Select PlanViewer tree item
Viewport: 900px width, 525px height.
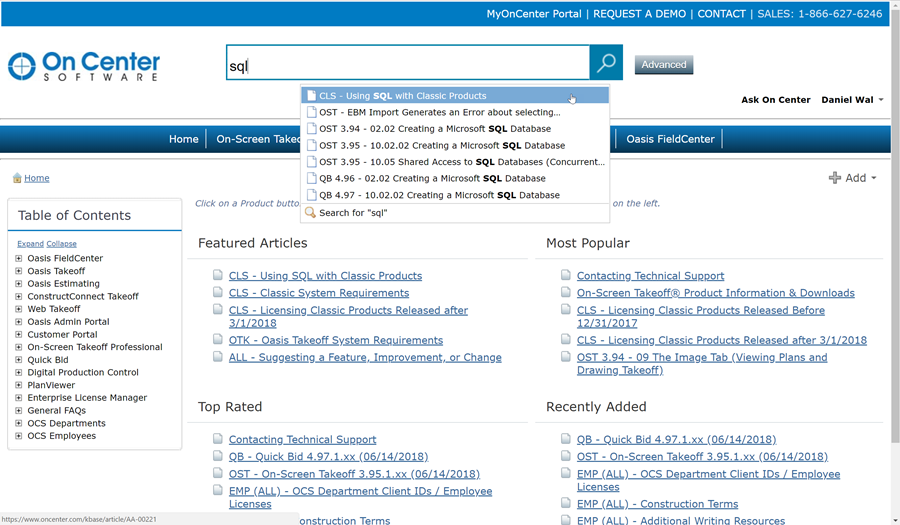click(x=51, y=385)
